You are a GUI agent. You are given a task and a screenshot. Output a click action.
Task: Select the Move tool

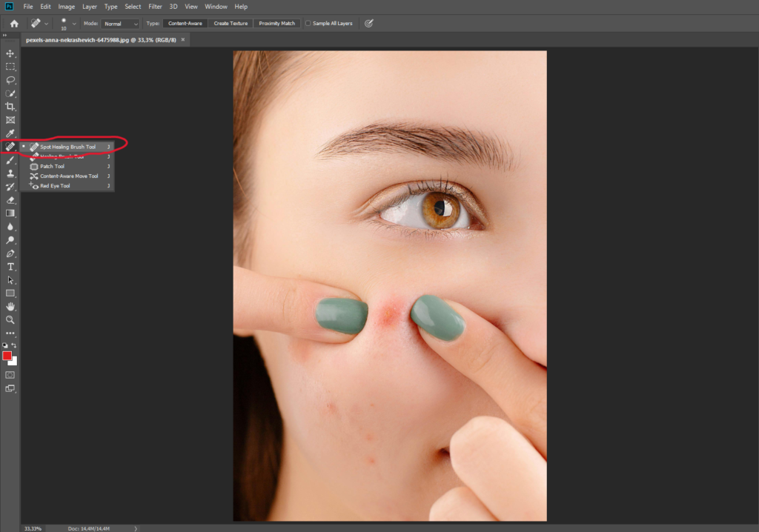10,53
